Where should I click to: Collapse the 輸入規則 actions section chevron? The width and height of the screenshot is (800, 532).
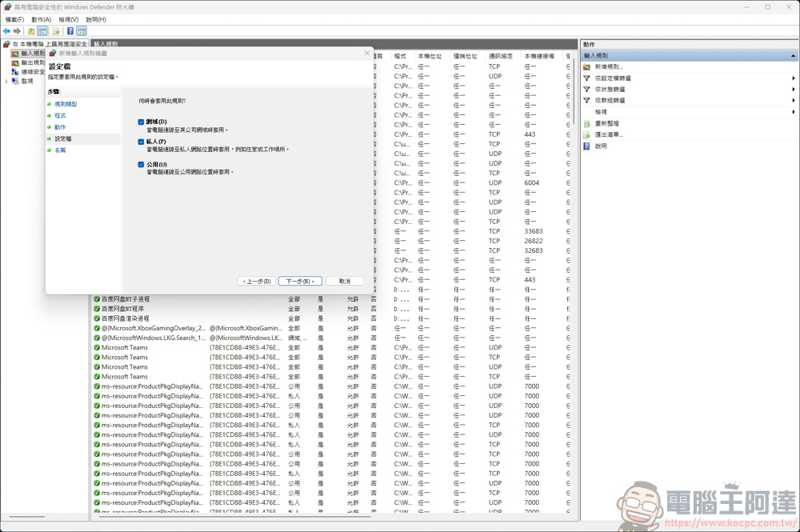pos(793,57)
